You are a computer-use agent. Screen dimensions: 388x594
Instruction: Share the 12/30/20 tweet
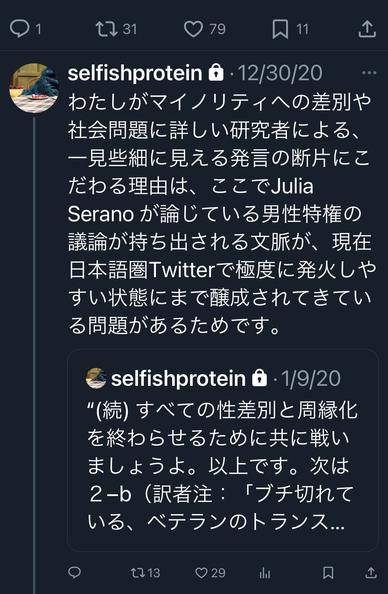(371, 572)
